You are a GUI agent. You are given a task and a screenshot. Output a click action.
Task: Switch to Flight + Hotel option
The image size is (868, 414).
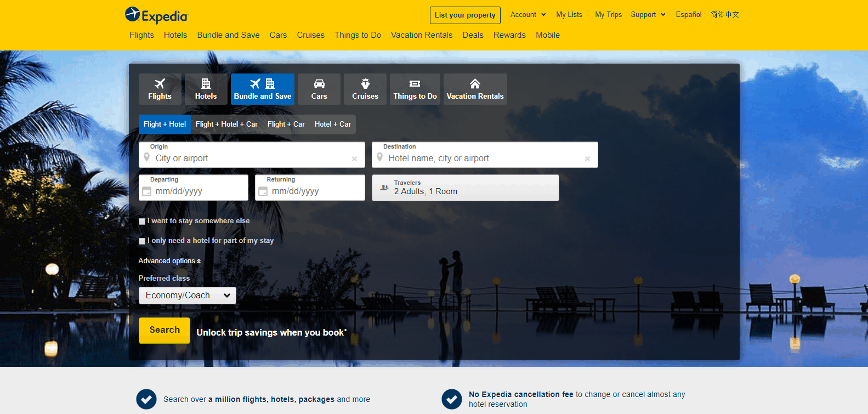click(164, 124)
